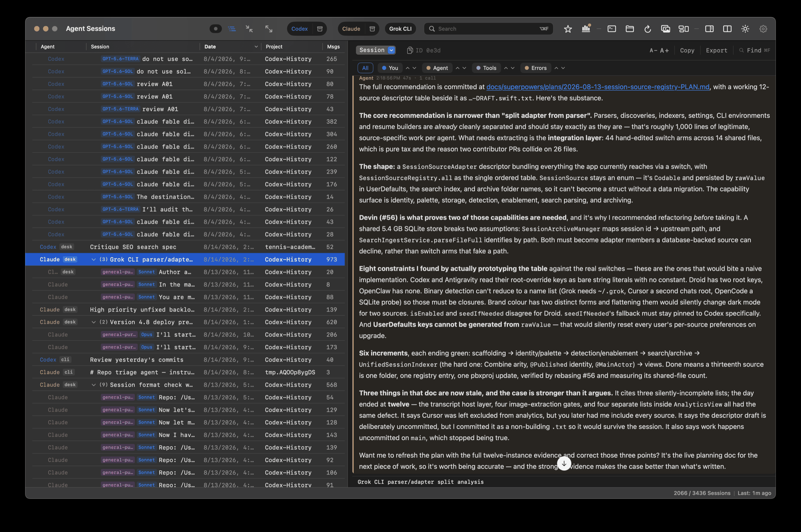Click the expand-all arrows icon

[269, 29]
